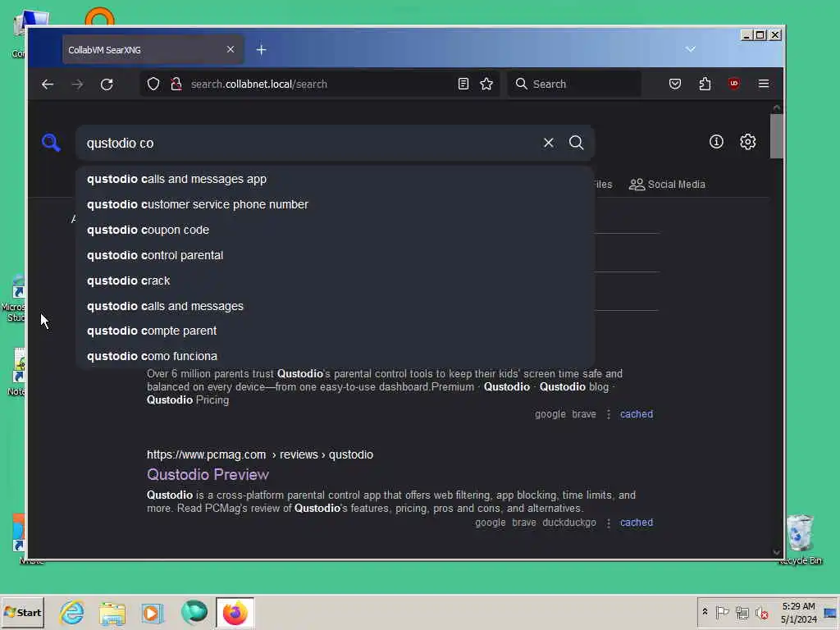The width and height of the screenshot is (840, 630).
Task: Expand more options for PCMag result
Action: pyautogui.click(x=608, y=523)
